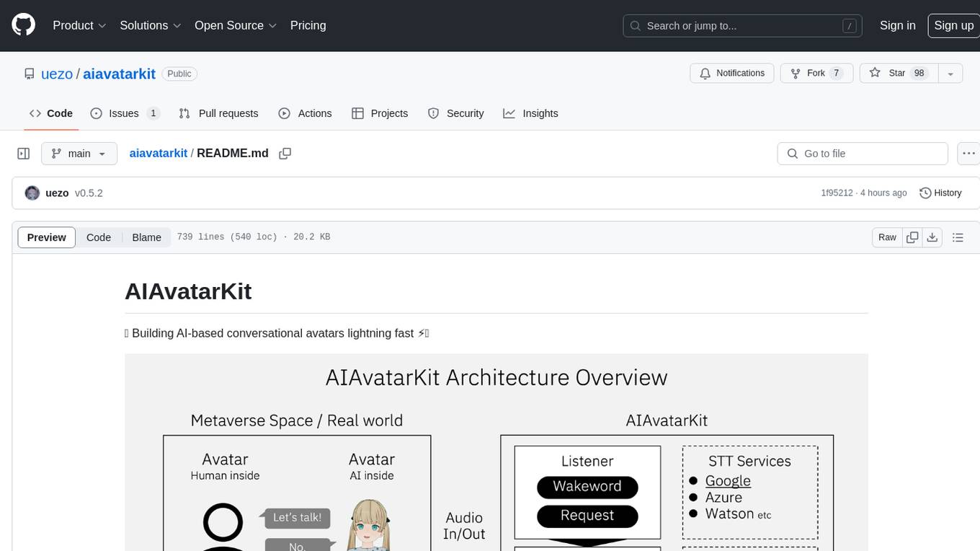Click the AIAvatarKit README heading
The width and height of the screenshot is (980, 551).
click(x=188, y=291)
